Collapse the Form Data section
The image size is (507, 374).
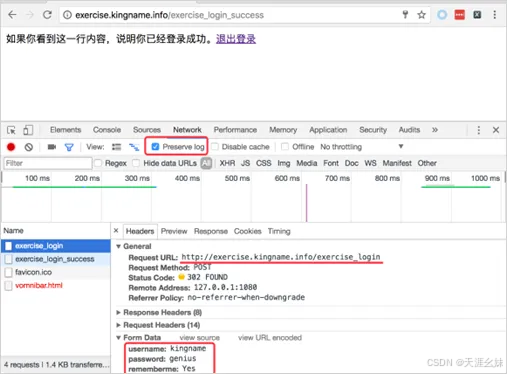tap(118, 338)
